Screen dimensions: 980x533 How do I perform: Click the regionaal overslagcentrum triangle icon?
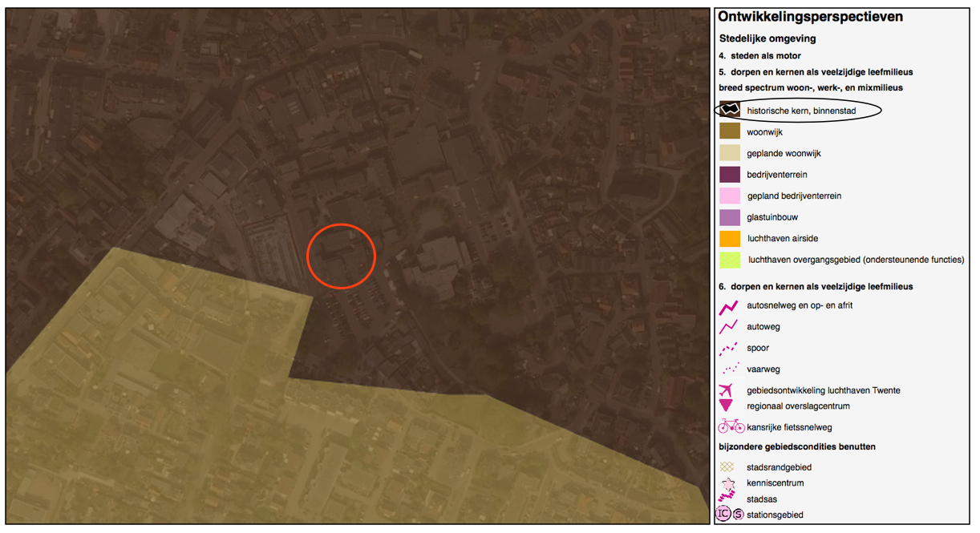727,406
